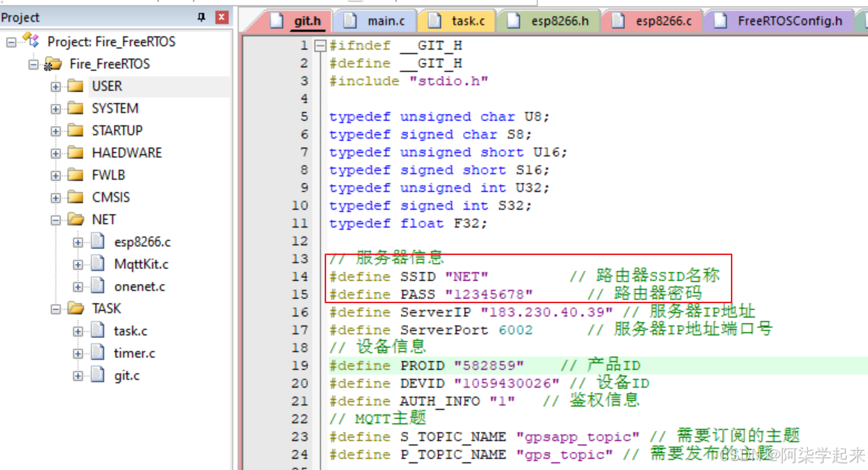868x470 pixels.
Task: Collapse the code fold at line 1
Action: [319, 45]
